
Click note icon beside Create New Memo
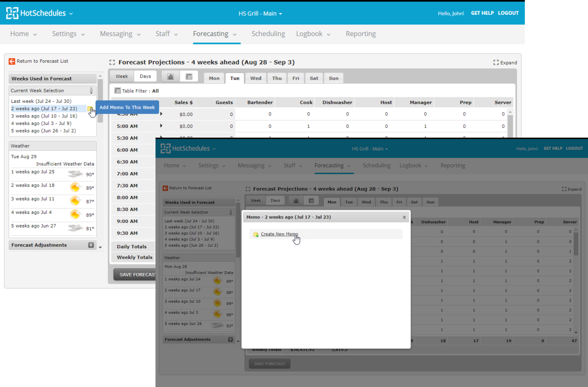pyautogui.click(x=256, y=234)
